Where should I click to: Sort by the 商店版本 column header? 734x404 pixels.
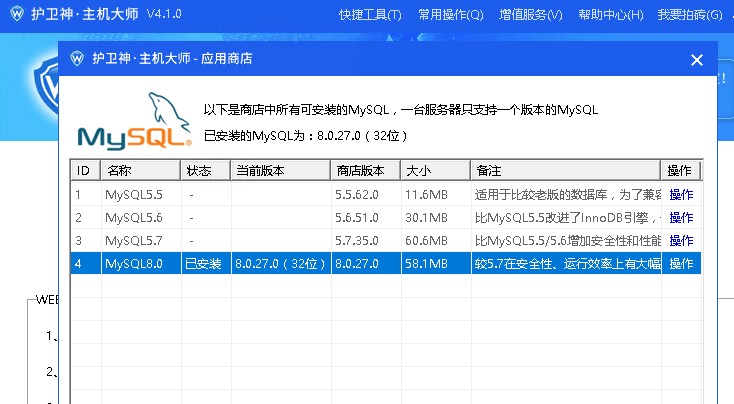pos(365,170)
